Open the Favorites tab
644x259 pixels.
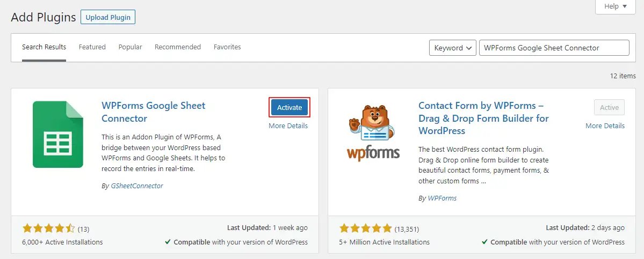tap(227, 47)
